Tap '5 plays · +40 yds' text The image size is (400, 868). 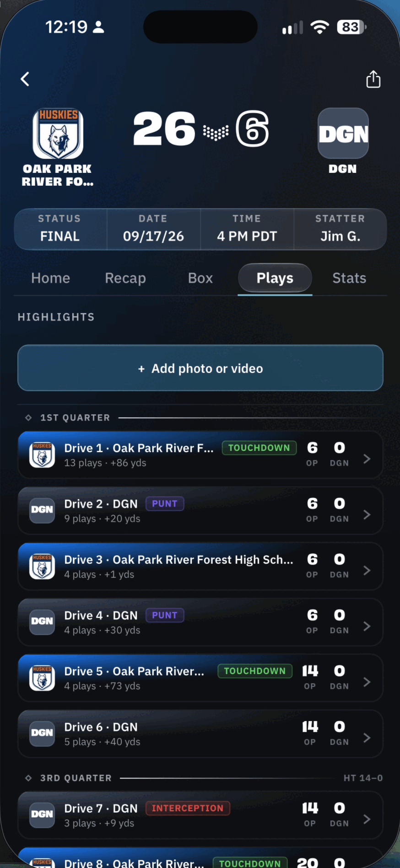[x=102, y=742]
